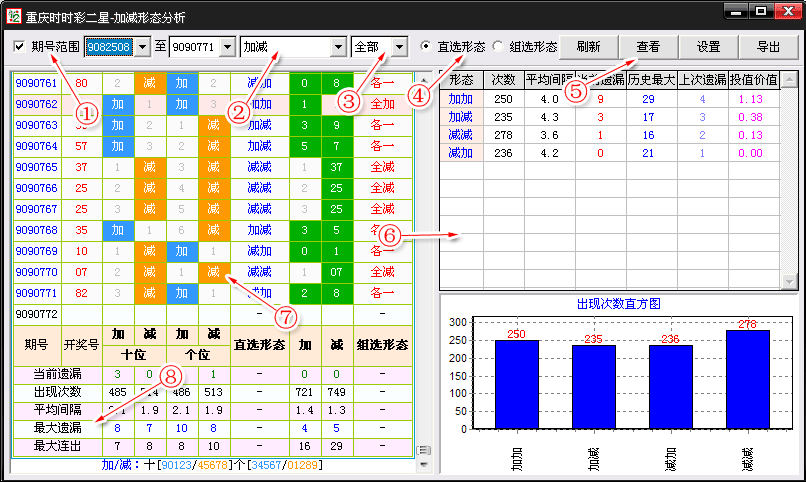Screen dimensions: 806x482
Task: Select the 组选形态 radio button
Action: click(x=499, y=47)
